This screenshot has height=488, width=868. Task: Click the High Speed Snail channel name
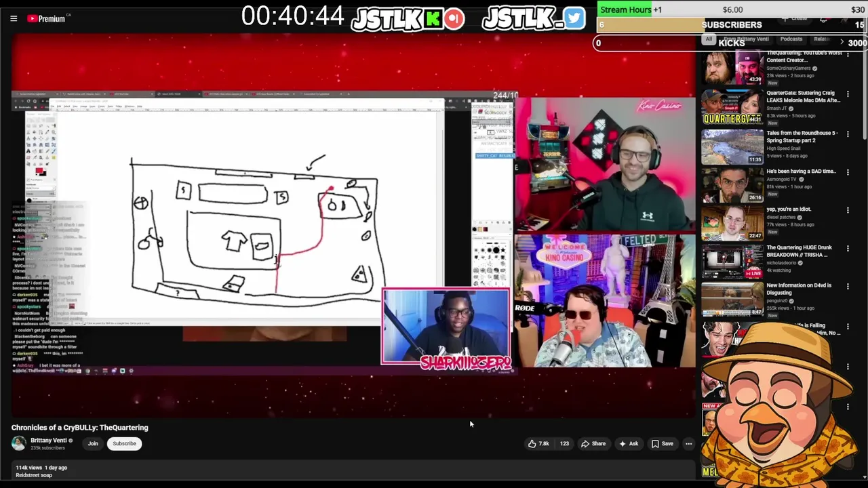click(x=784, y=148)
